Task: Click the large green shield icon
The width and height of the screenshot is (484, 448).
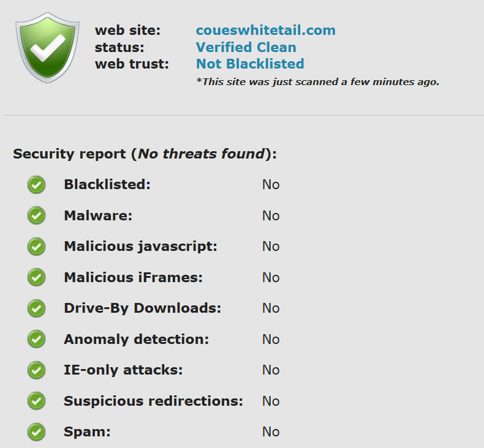Action: (x=48, y=48)
